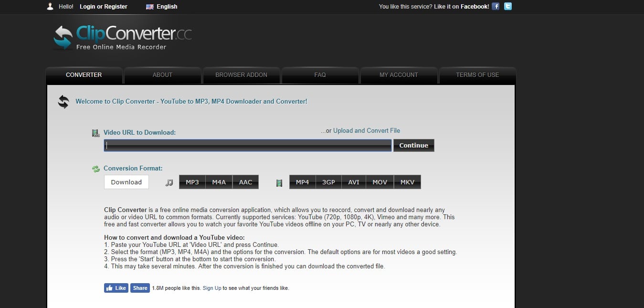Click the green arrows Conversion Format icon

click(95, 169)
